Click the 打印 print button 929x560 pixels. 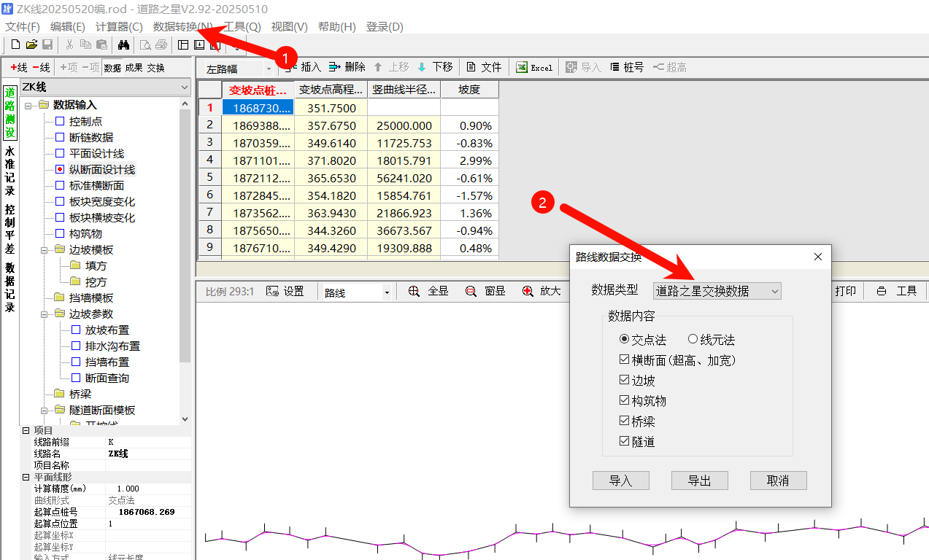[x=845, y=292]
